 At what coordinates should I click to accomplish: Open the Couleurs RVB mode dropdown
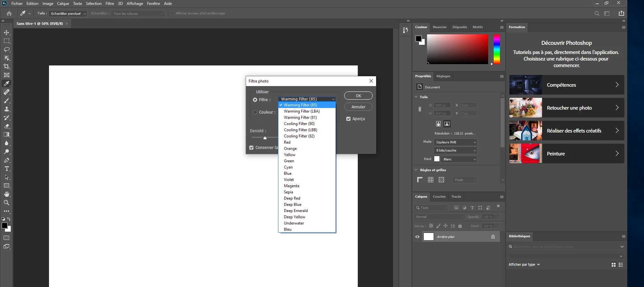[455, 142]
